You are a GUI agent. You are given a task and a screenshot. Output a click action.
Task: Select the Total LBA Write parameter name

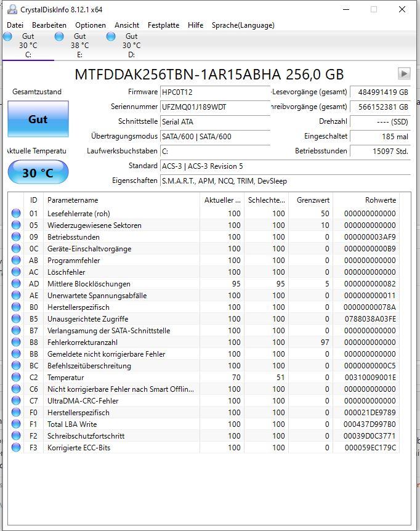(72, 424)
